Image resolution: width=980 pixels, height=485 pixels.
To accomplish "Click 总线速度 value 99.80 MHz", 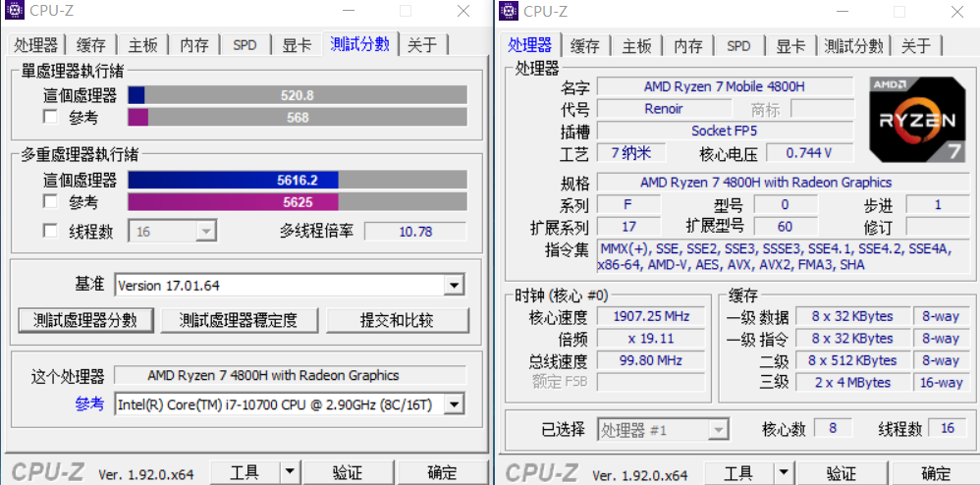I will pos(651,360).
